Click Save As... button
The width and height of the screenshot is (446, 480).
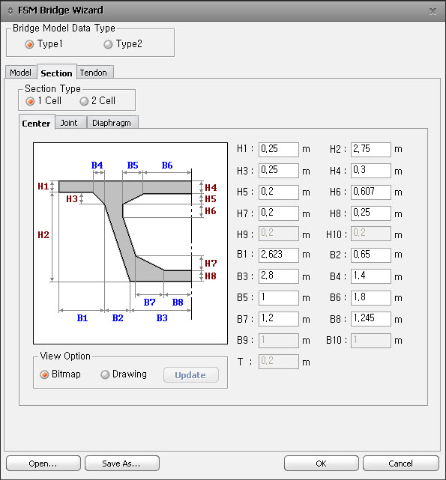(x=122, y=463)
